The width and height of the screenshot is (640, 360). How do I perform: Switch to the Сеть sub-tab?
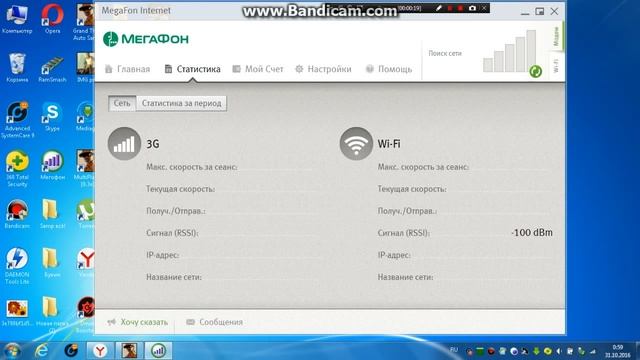(122, 103)
